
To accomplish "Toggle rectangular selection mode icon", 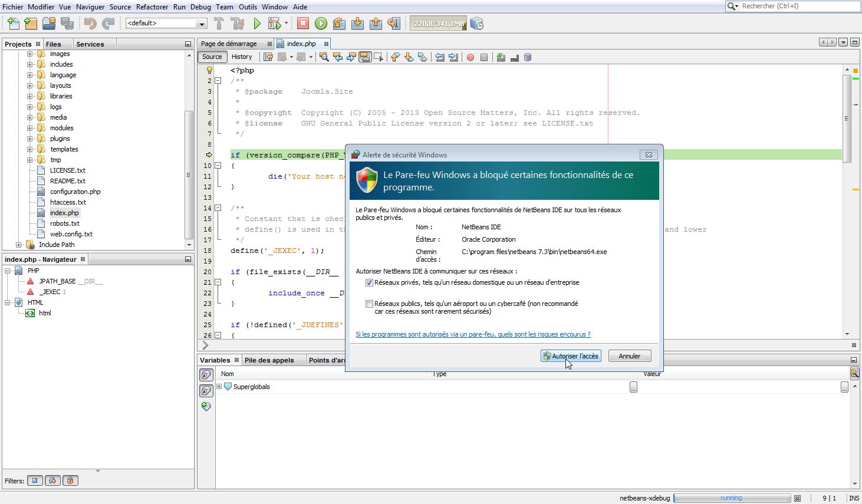I will pos(379,57).
